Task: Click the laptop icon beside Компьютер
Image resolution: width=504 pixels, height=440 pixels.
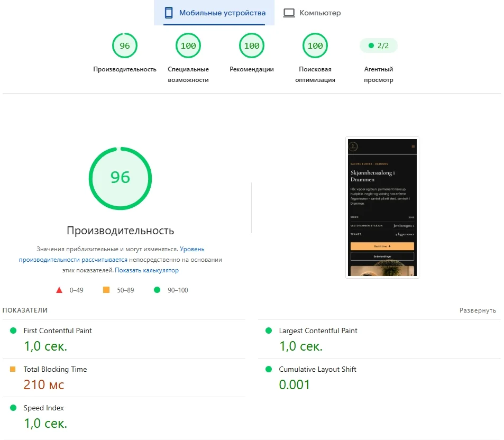Action: click(289, 13)
